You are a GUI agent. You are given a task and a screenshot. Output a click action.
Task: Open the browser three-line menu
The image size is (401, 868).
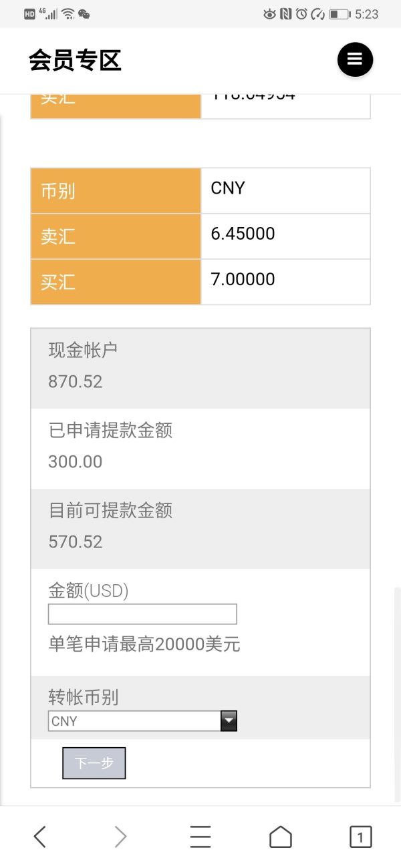point(200,836)
